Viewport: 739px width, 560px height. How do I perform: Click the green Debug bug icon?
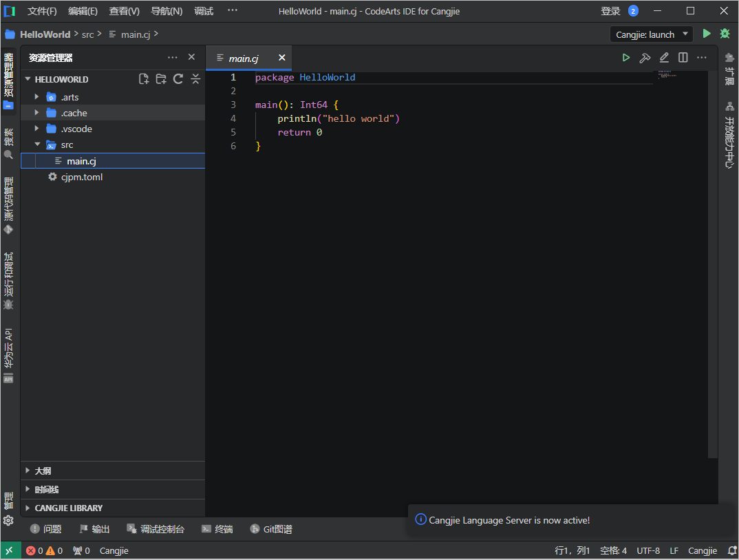point(725,34)
